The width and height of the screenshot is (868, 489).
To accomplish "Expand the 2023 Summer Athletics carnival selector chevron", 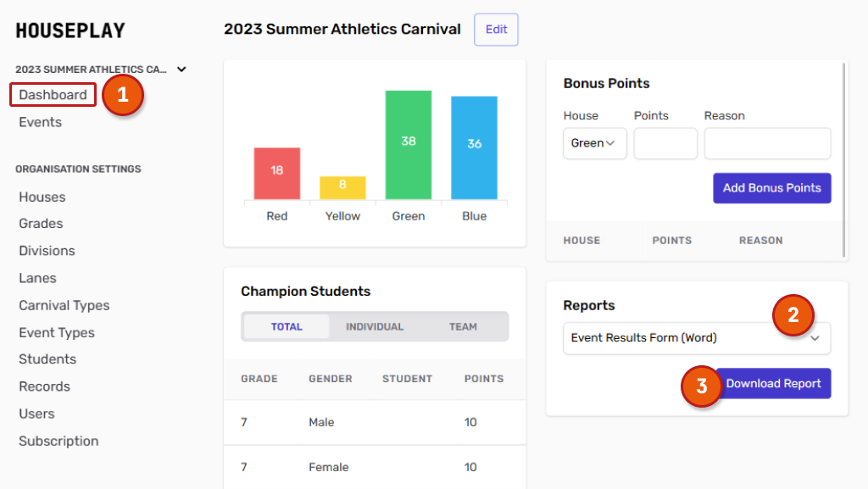I will tap(181, 69).
